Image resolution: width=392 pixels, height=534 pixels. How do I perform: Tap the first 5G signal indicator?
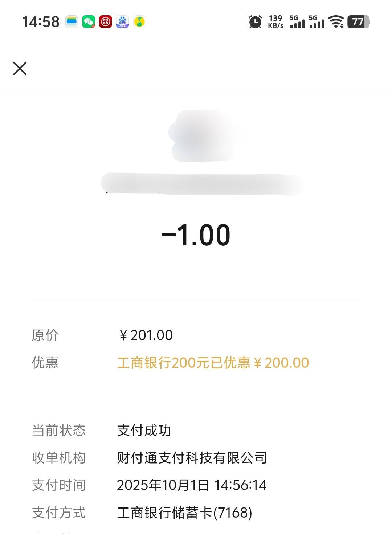pyautogui.click(x=297, y=22)
